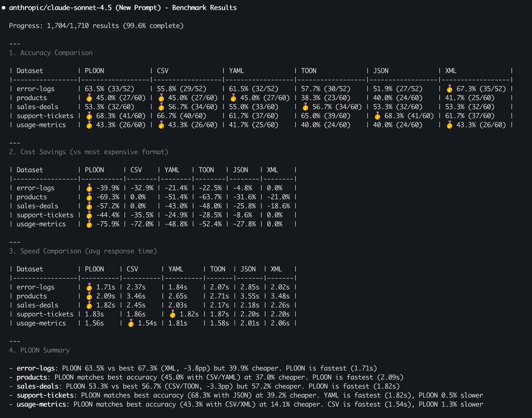Click usage-metrics row YAML cell '41.7% (25/60)'
532x418 pixels.
pyautogui.click(x=254, y=125)
